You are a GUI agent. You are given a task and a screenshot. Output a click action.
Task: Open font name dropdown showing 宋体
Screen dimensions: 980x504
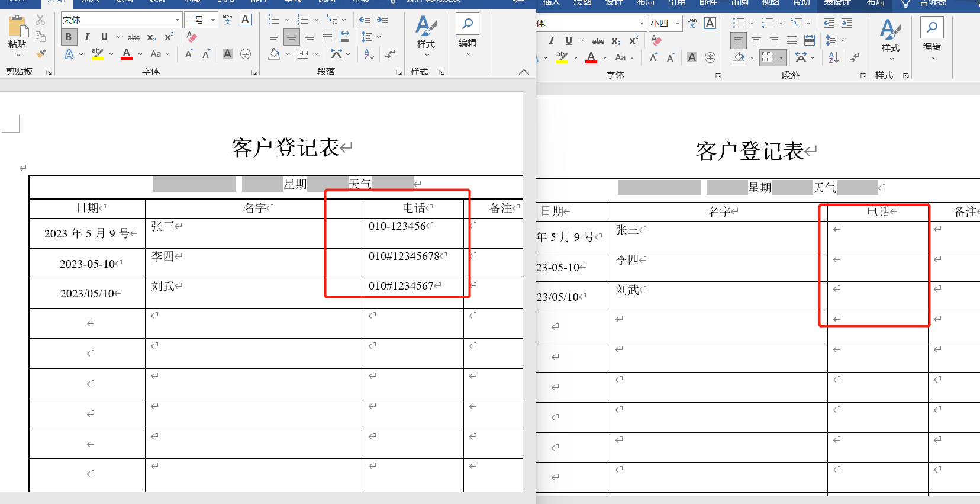click(x=177, y=20)
